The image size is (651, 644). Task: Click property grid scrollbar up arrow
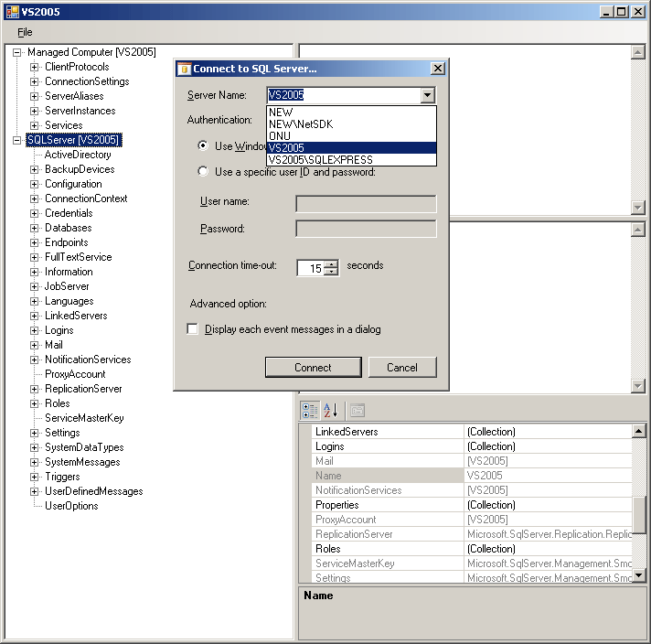[638, 431]
